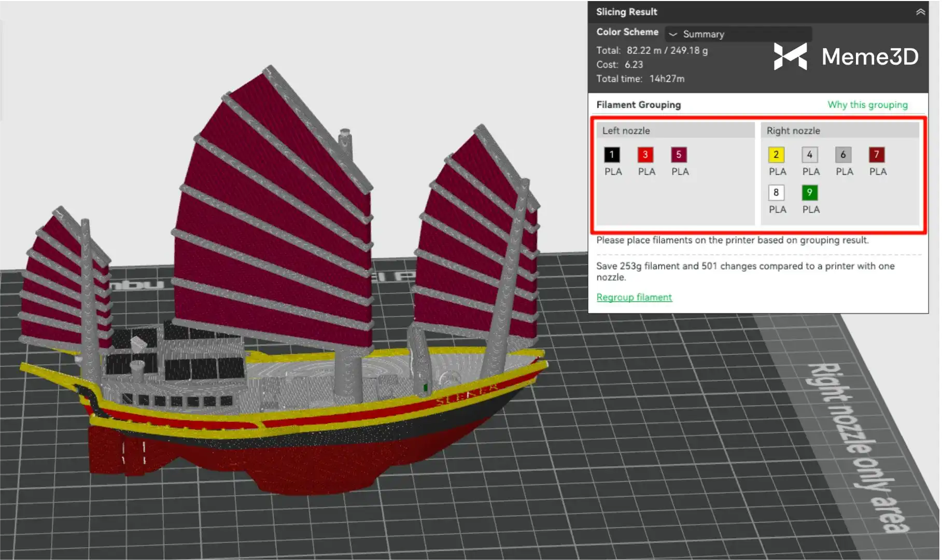The image size is (942, 560).
Task: Collapse the Slicing Result panel
Action: [920, 12]
